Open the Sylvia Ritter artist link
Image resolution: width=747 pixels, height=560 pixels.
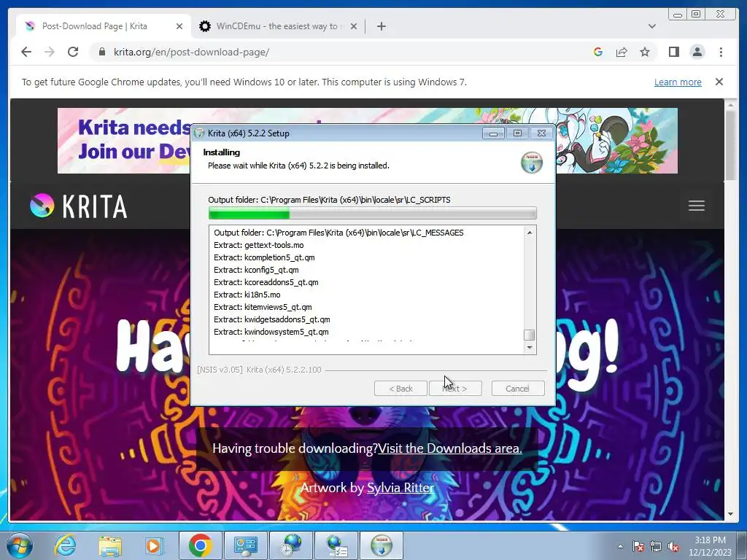point(400,488)
